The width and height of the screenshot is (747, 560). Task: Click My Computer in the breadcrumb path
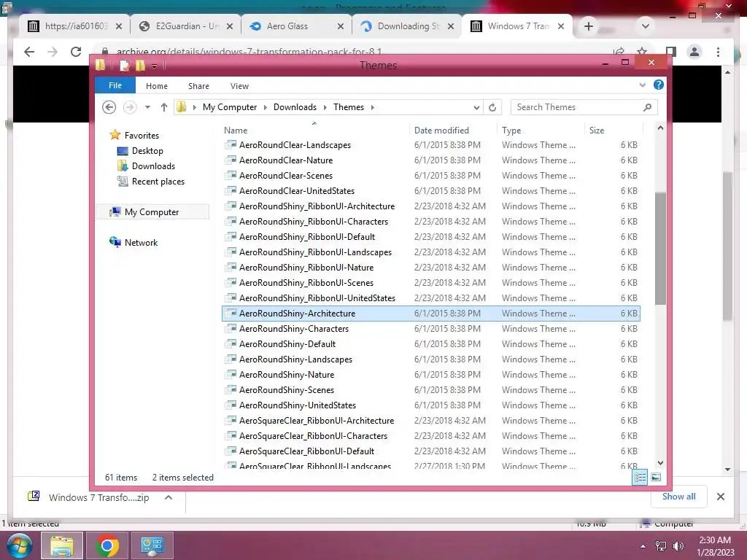(229, 107)
